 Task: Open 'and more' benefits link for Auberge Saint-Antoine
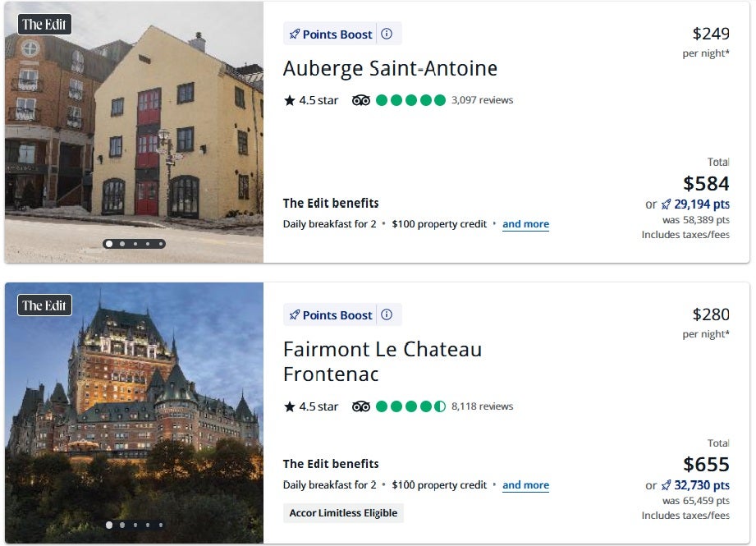[x=525, y=224]
